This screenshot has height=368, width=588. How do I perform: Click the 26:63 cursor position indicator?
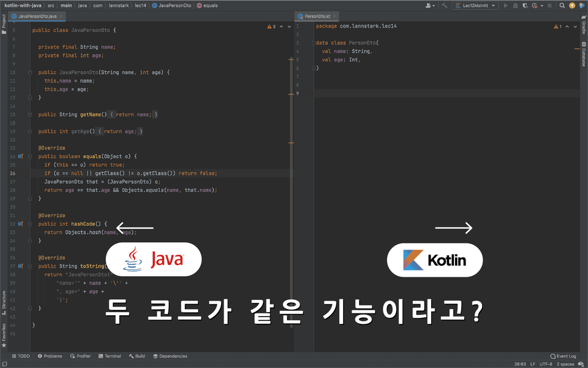[520, 364]
